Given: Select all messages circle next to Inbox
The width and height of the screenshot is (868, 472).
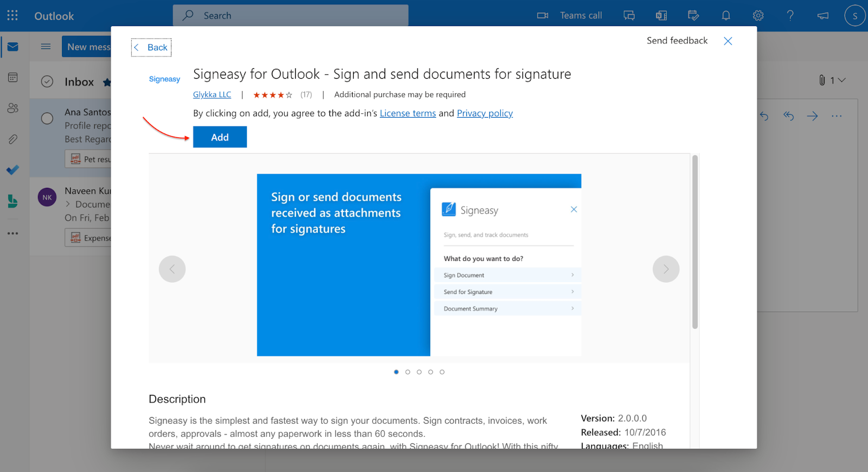Looking at the screenshot, I should coord(47,82).
